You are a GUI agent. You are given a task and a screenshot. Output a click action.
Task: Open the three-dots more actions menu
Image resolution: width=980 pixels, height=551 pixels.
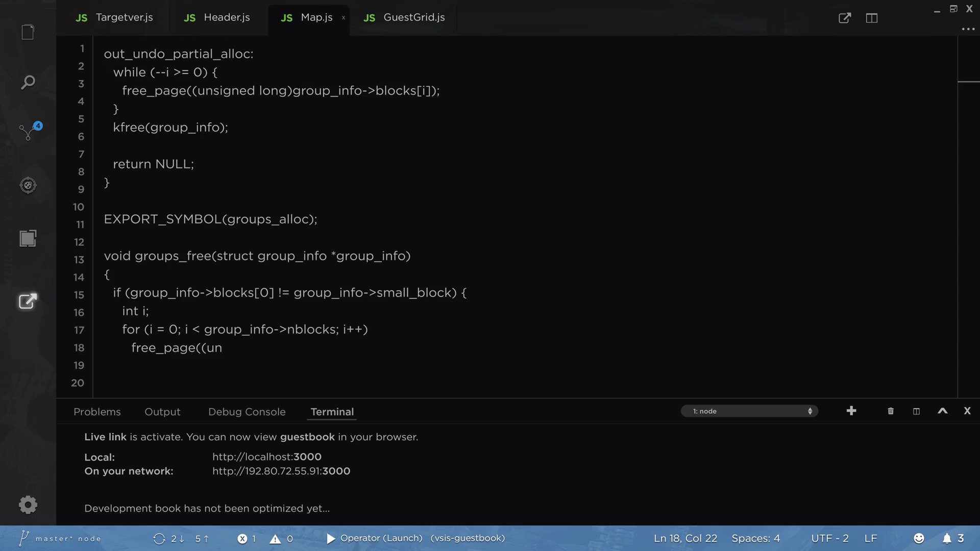pyautogui.click(x=968, y=29)
